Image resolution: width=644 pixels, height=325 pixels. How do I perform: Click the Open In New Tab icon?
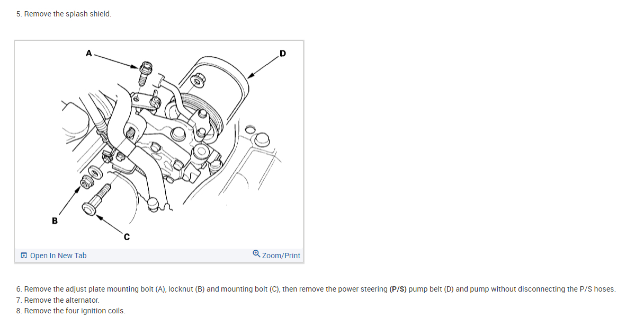pos(24,256)
